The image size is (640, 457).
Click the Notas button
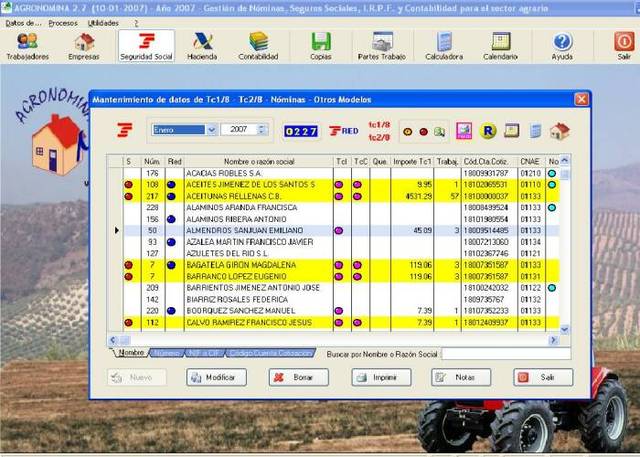point(461,377)
